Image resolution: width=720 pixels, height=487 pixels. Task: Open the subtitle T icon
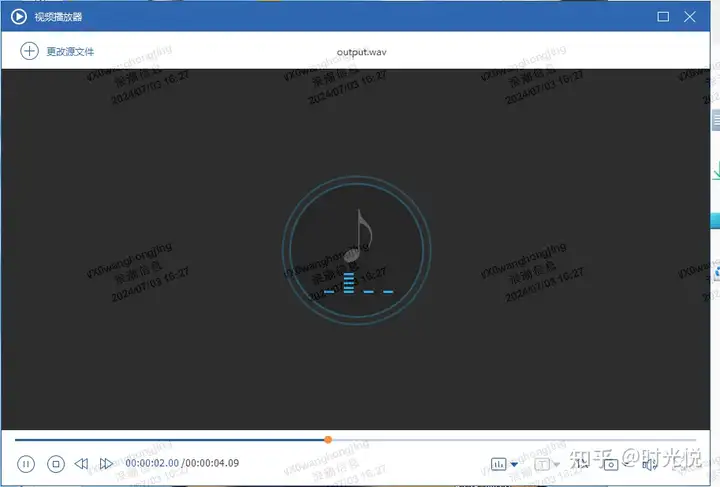(542, 464)
